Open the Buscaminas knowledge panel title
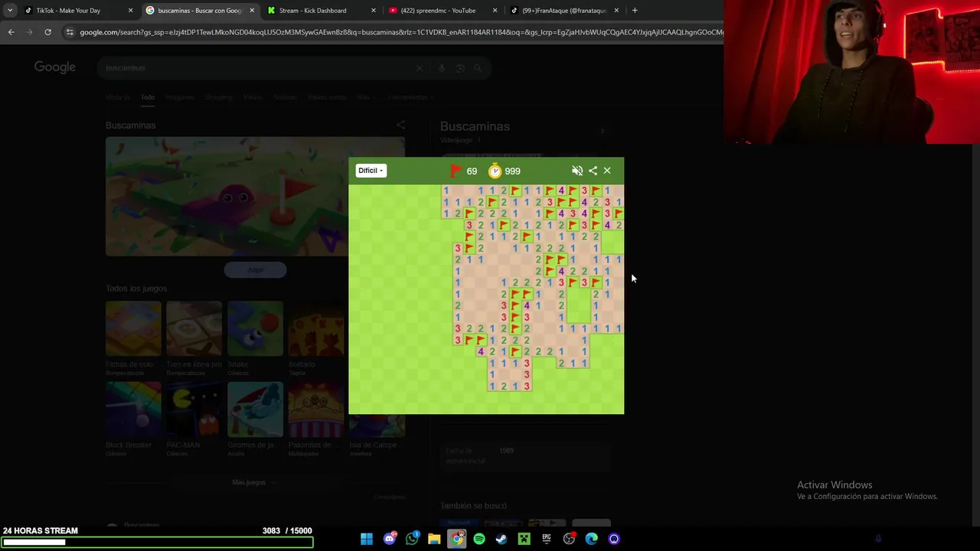 (475, 126)
